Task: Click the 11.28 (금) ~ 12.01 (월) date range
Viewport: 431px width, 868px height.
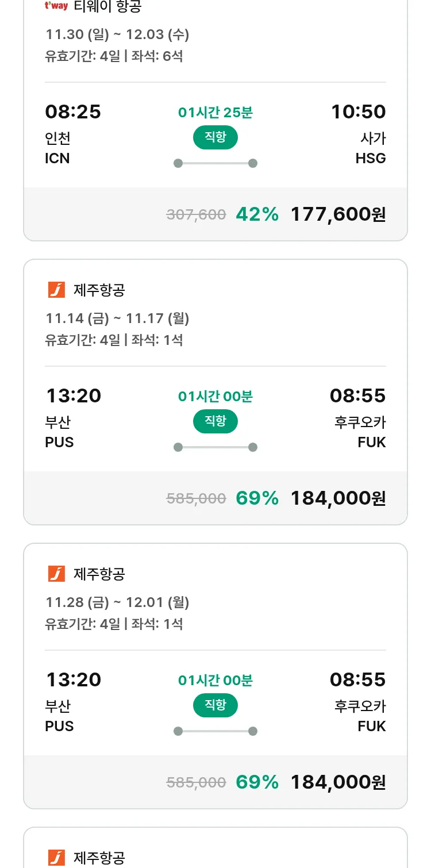Action: (117, 602)
